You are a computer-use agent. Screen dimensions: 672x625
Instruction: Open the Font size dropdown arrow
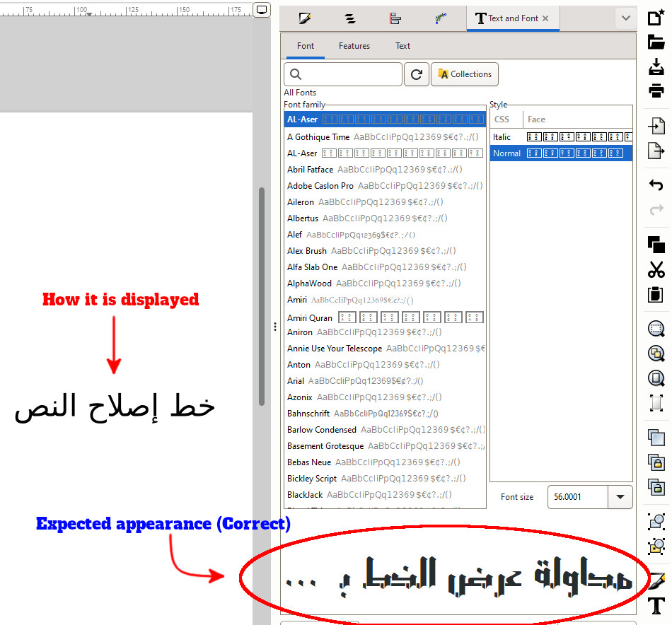pyautogui.click(x=620, y=497)
